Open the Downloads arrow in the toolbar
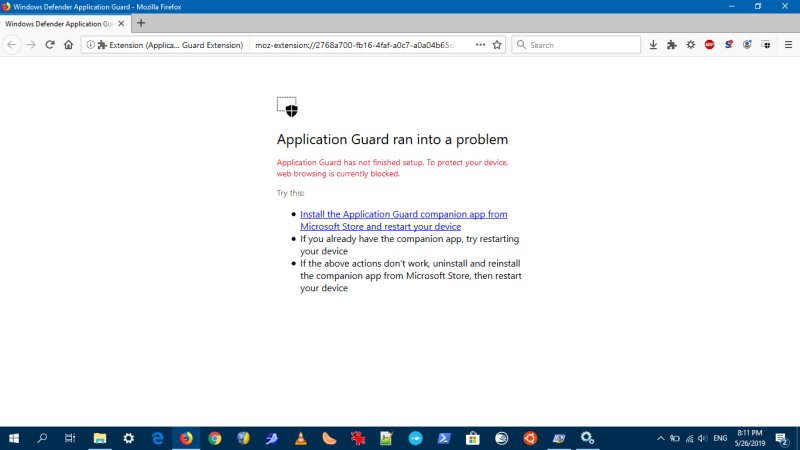 coord(653,45)
